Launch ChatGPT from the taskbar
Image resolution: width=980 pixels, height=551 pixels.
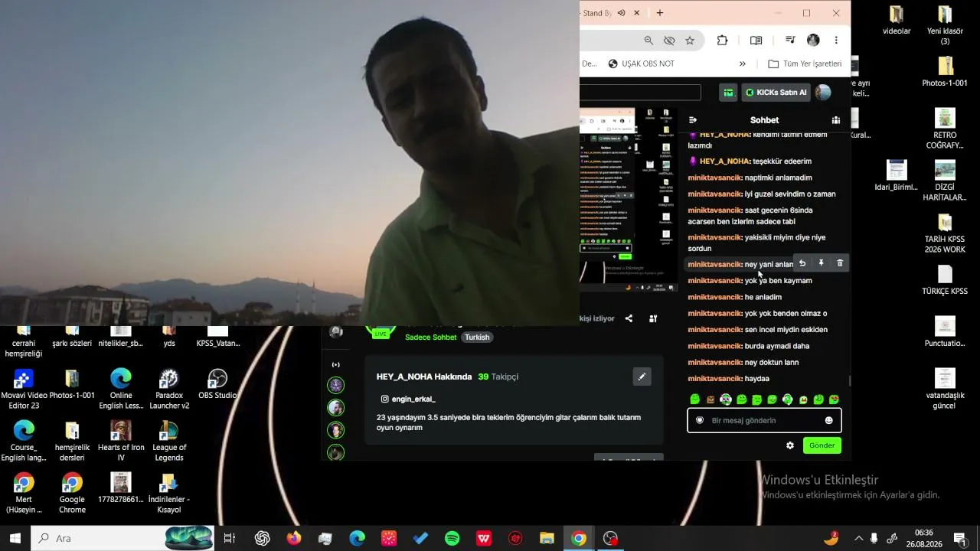262,538
